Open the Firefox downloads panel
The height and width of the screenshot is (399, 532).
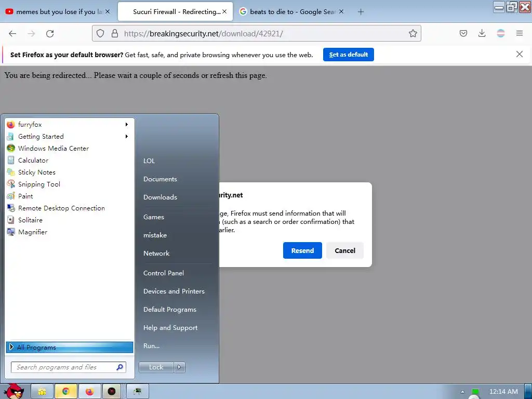pos(482,33)
